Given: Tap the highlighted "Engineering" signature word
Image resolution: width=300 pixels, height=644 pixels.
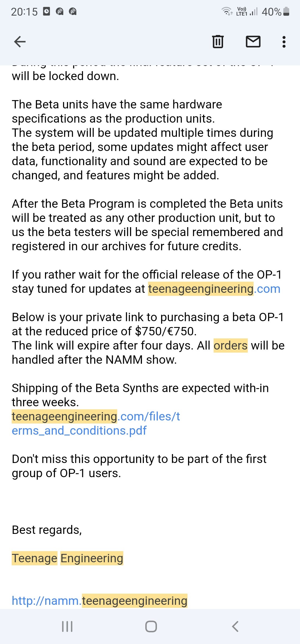Looking at the screenshot, I should [92, 558].
